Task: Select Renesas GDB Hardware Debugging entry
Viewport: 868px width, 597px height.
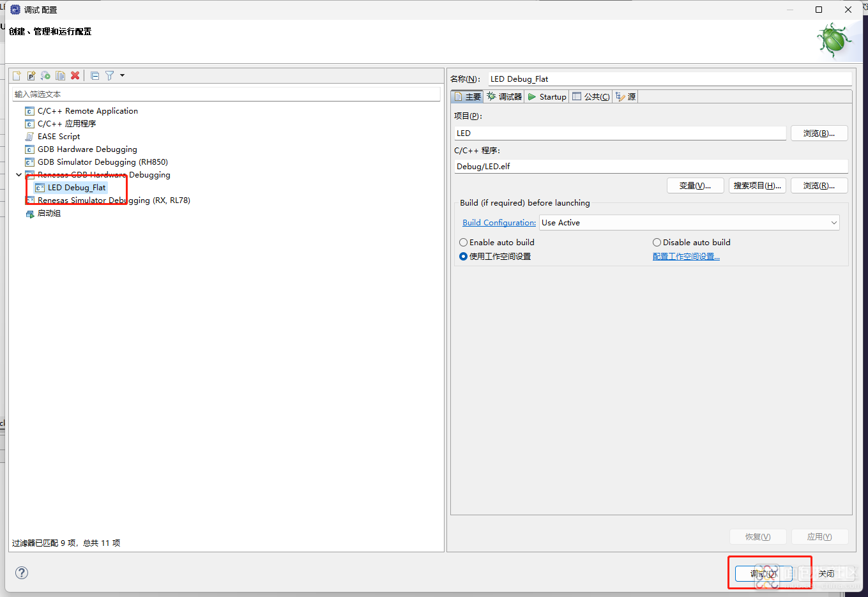Action: [103, 175]
